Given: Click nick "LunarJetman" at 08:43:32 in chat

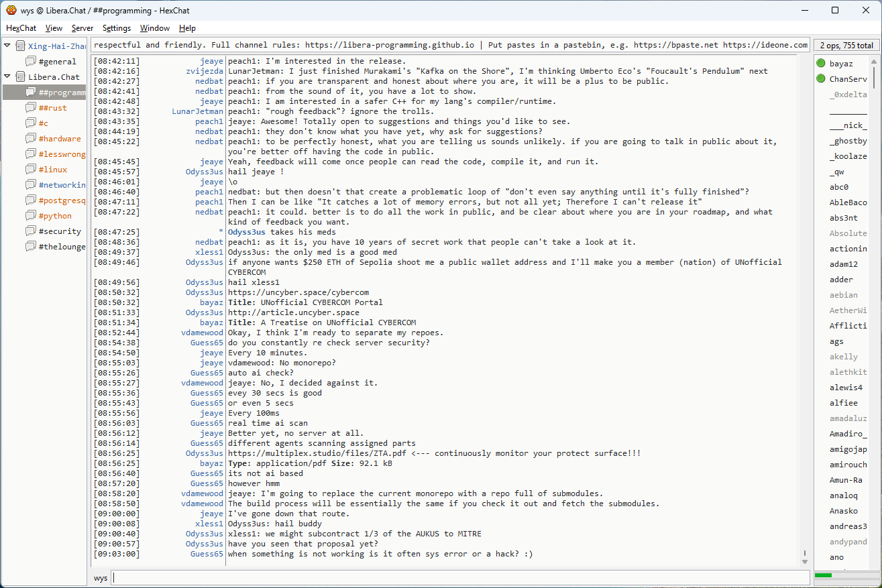Looking at the screenshot, I should (x=197, y=111).
